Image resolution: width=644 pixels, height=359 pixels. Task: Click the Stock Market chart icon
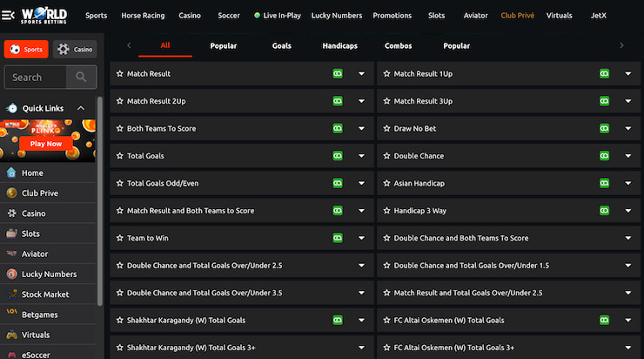click(12, 294)
